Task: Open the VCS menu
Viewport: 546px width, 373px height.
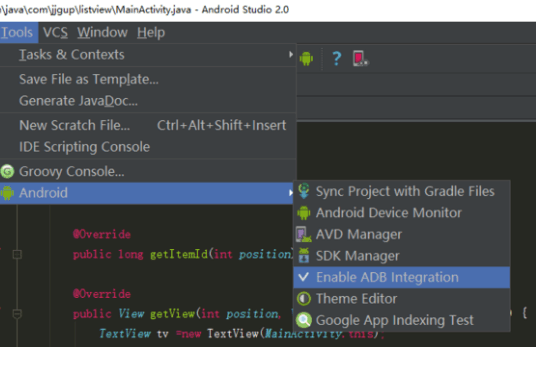Action: [55, 32]
